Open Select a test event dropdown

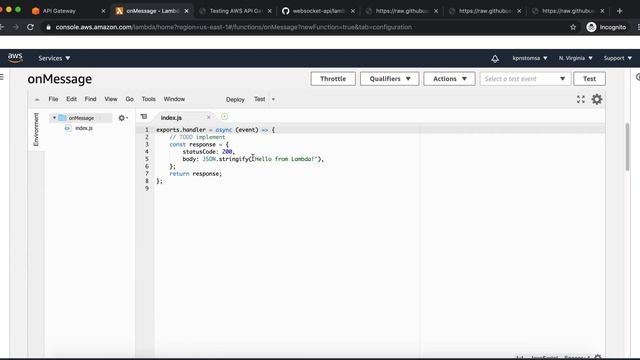click(525, 79)
